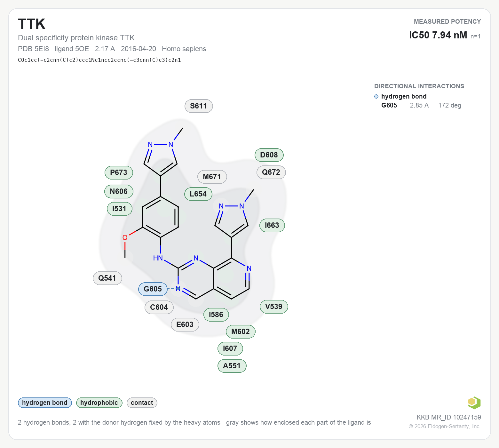Click the G605 row in directional interactions
Image resolution: width=499 pixels, height=448 pixels.
421,105
